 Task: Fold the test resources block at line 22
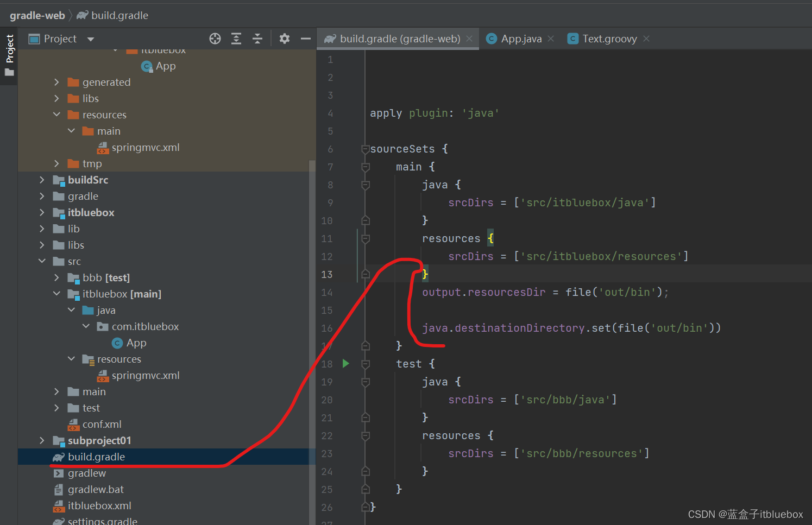366,435
